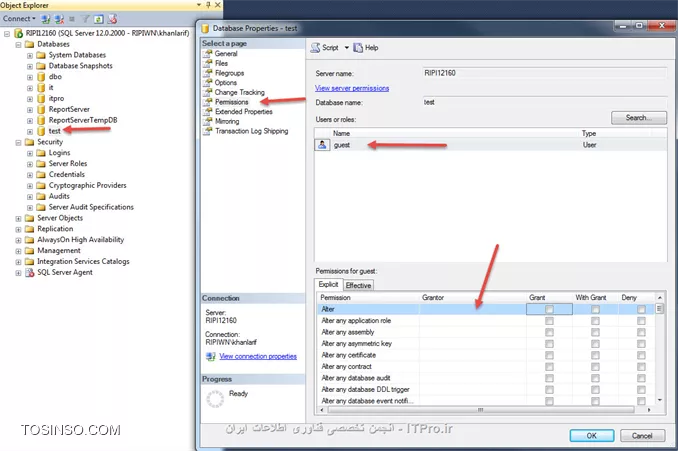678x451 pixels.
Task: Check With Grant for Alter any asymmetric key
Action: coord(595,344)
